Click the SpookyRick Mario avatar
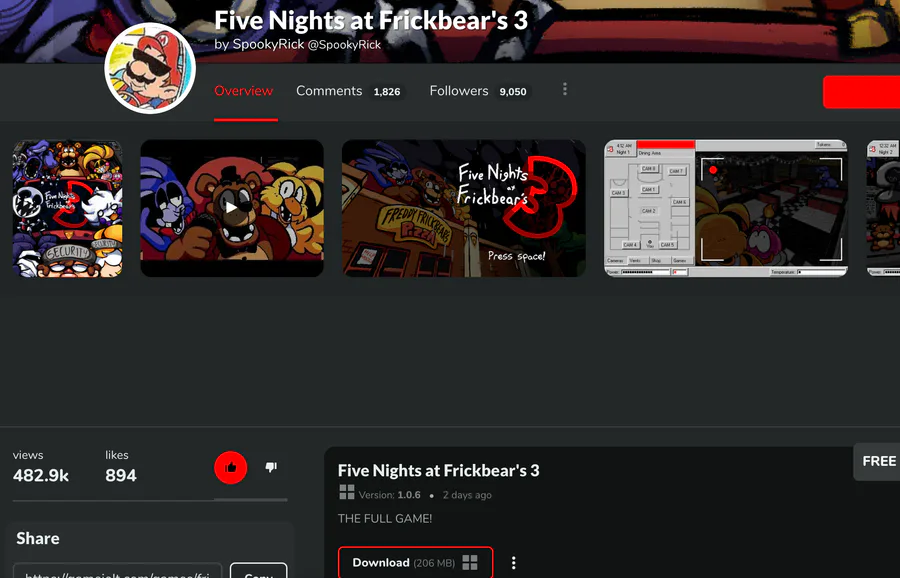Viewport: 900px width, 578px height. click(x=150, y=68)
